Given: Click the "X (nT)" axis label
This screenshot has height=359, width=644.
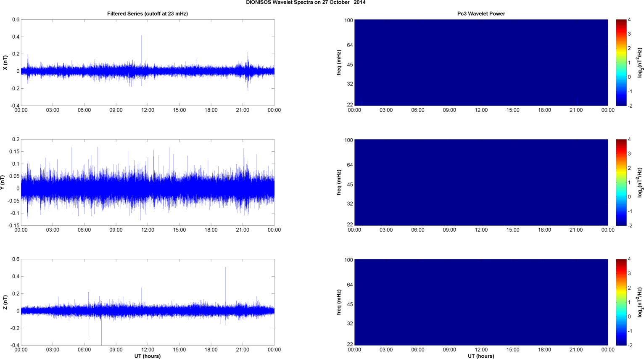Looking at the screenshot, I should 5,63.
